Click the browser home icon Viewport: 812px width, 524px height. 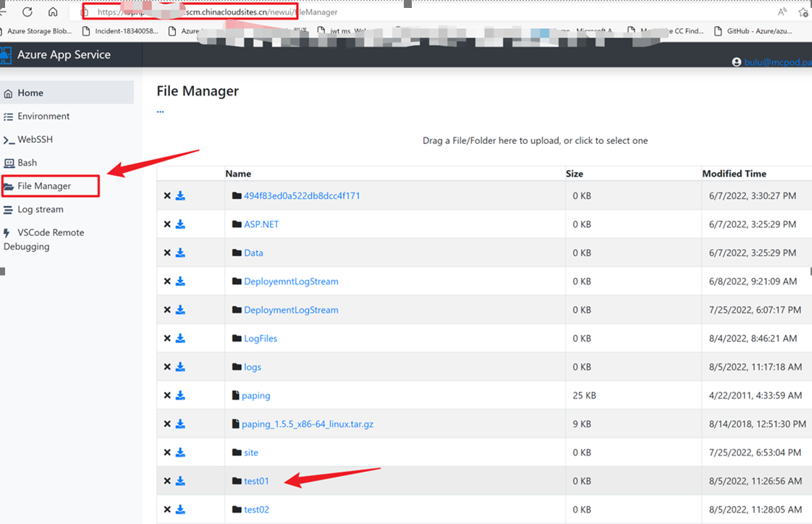click(53, 12)
